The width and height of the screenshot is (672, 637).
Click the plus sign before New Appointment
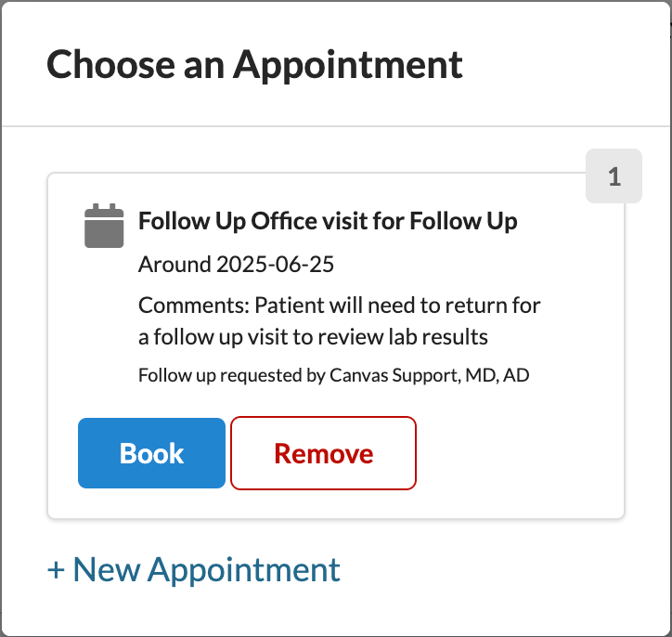tap(56, 569)
